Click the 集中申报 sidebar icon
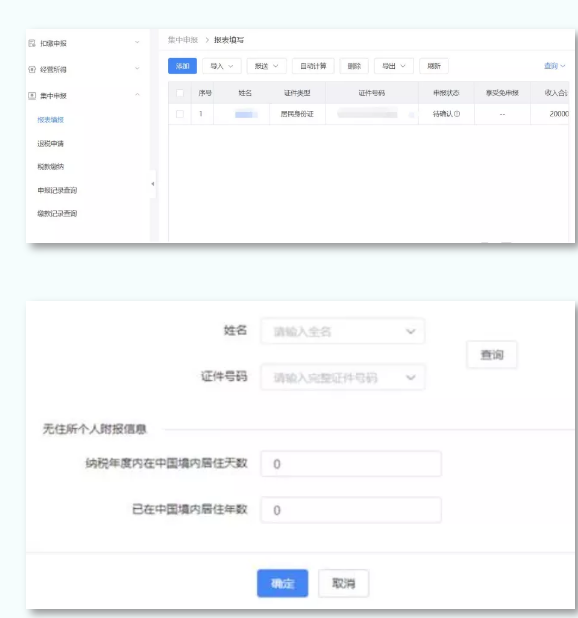The image size is (578, 618). click(32, 95)
